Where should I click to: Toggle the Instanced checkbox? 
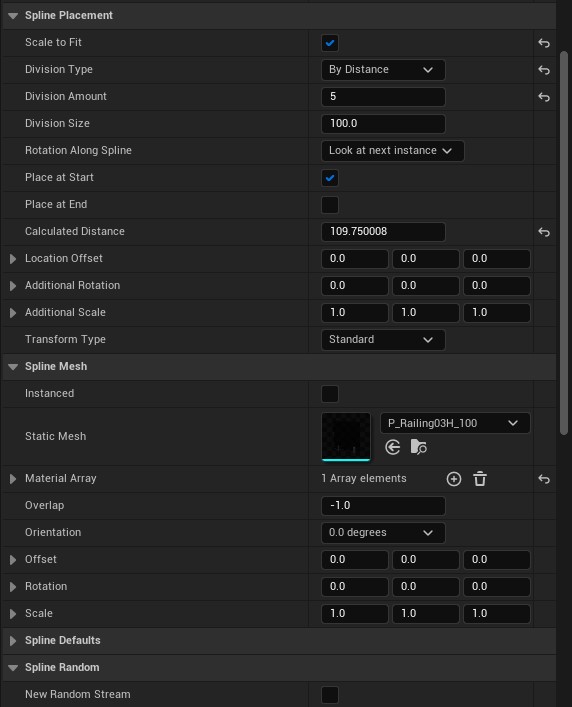pyautogui.click(x=330, y=394)
